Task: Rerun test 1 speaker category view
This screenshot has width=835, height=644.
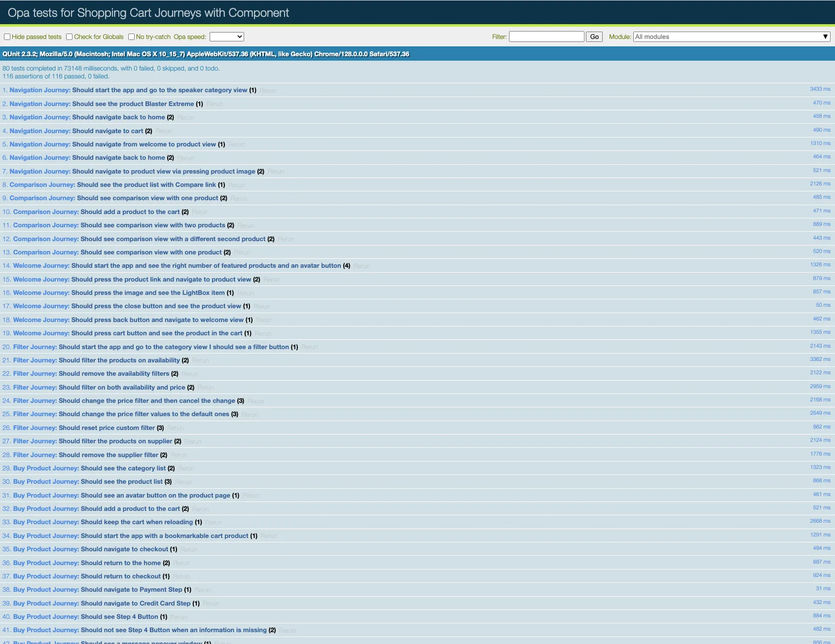Action: (x=268, y=91)
